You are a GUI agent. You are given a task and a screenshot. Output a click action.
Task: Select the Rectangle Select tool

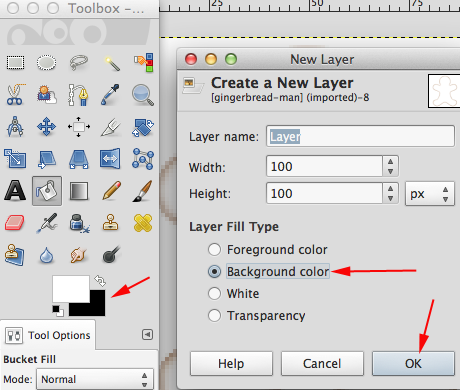click(x=15, y=62)
